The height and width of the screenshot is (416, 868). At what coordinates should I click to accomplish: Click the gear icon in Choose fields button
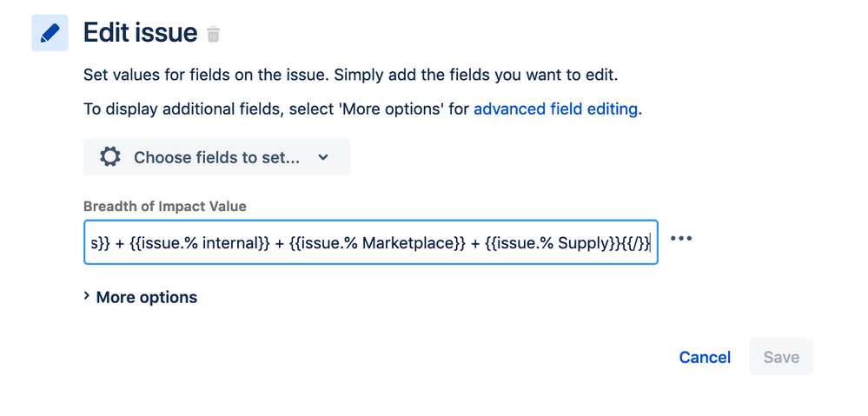click(x=110, y=157)
